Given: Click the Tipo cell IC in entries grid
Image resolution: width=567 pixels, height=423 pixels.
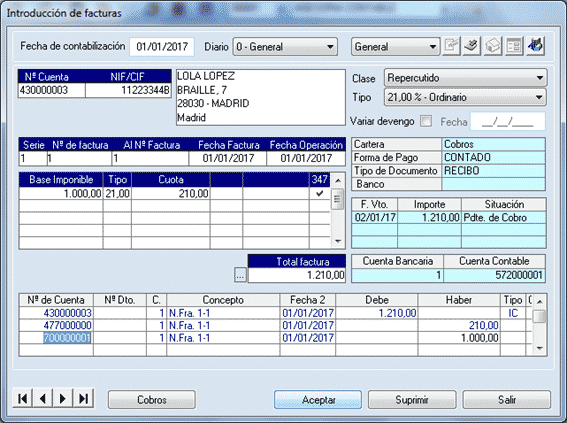Looking at the screenshot, I should 513,313.
